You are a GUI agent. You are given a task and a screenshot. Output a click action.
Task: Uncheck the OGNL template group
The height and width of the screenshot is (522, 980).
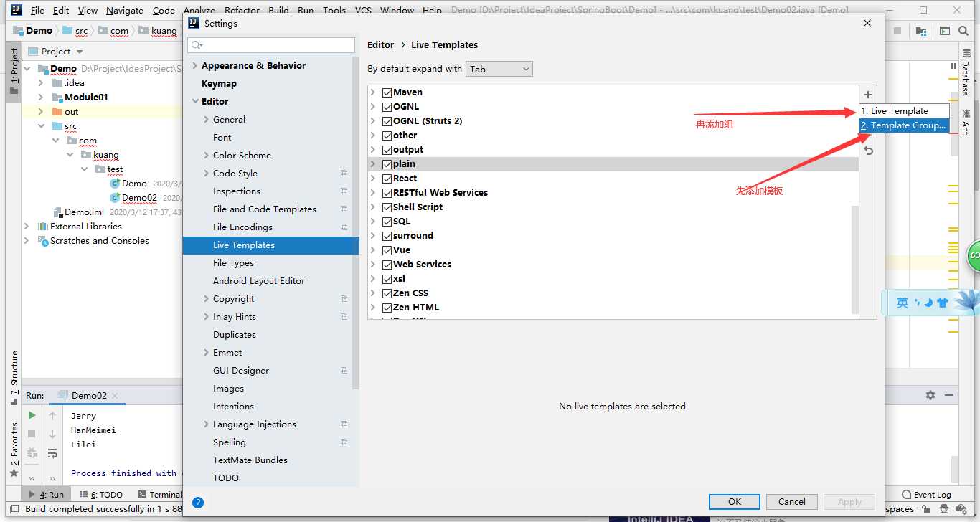[387, 107]
